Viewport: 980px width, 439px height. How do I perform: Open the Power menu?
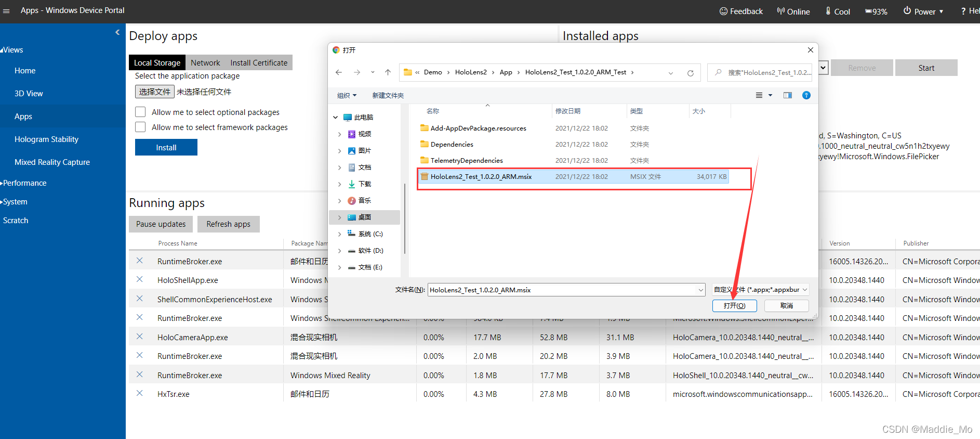(x=923, y=11)
